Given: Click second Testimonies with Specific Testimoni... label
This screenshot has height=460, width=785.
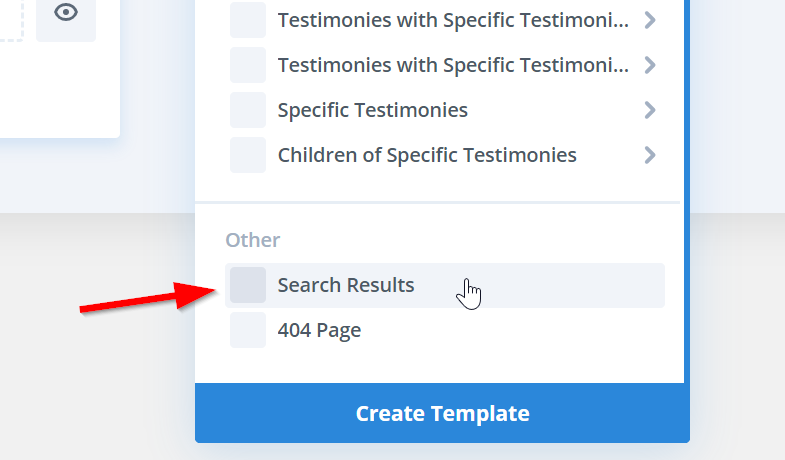Looking at the screenshot, I should 453,65.
